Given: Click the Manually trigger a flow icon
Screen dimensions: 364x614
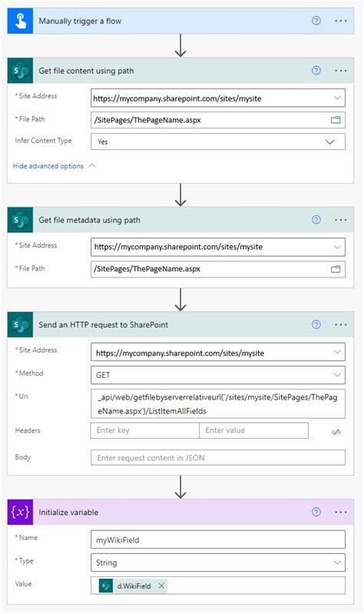Looking at the screenshot, I should [x=20, y=21].
